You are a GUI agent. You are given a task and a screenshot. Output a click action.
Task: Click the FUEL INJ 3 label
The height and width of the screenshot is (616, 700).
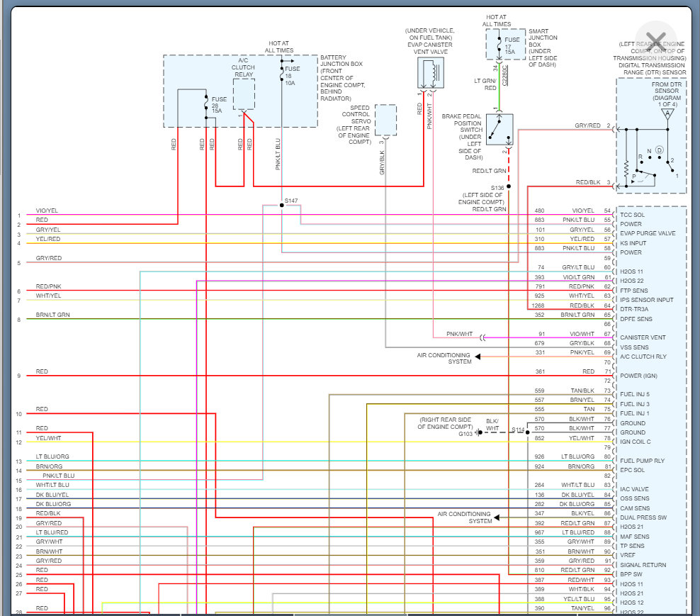tap(635, 404)
